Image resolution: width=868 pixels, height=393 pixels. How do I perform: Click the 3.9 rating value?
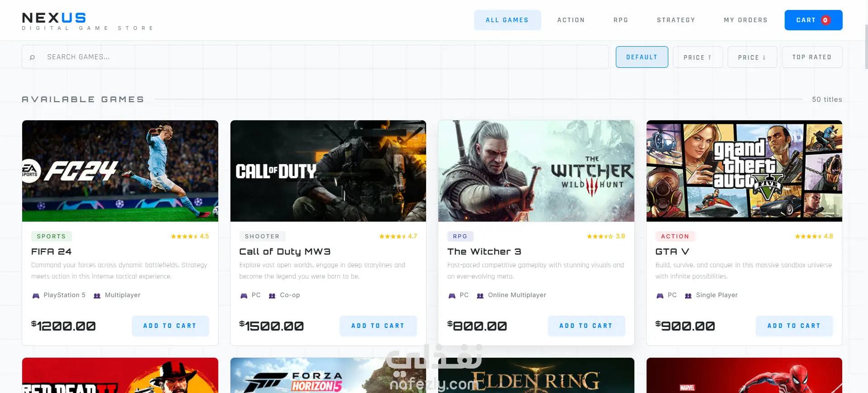click(x=620, y=237)
